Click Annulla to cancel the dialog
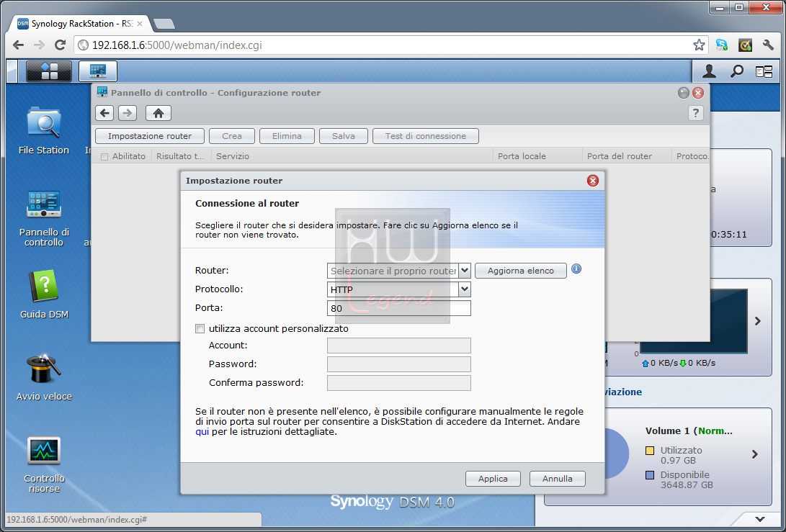This screenshot has width=786, height=532. pos(558,479)
